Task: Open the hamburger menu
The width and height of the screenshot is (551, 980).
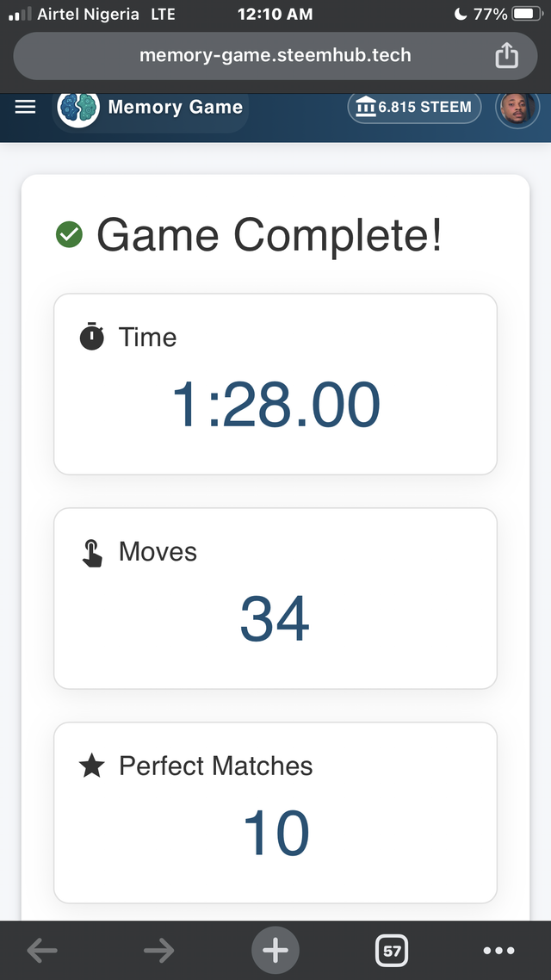Action: pyautogui.click(x=26, y=107)
